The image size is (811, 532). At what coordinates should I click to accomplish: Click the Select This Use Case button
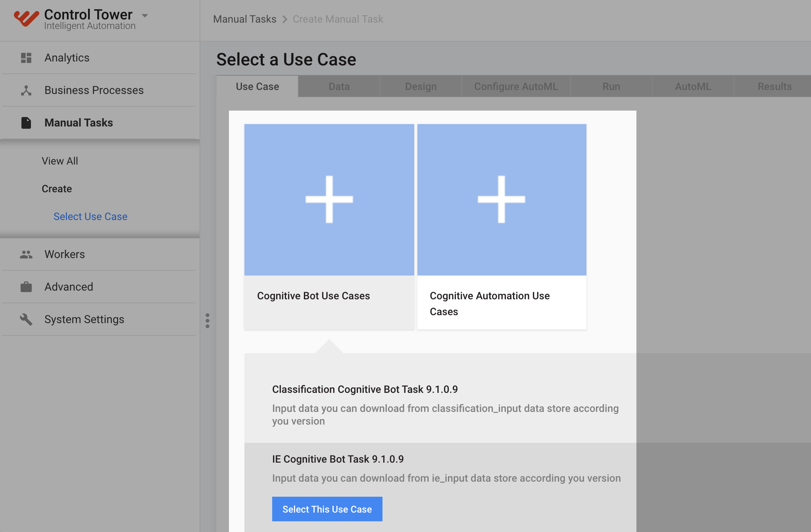pyautogui.click(x=327, y=509)
